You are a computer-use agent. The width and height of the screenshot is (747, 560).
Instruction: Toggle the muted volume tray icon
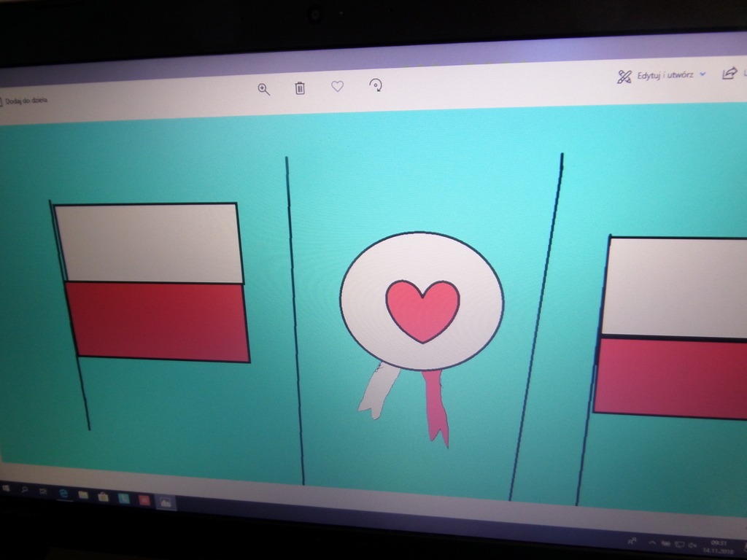692,545
